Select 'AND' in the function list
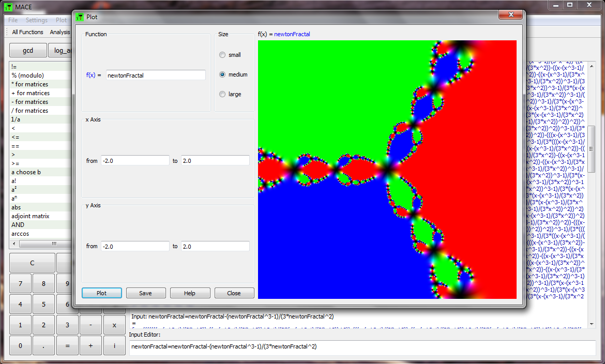 tap(40, 224)
